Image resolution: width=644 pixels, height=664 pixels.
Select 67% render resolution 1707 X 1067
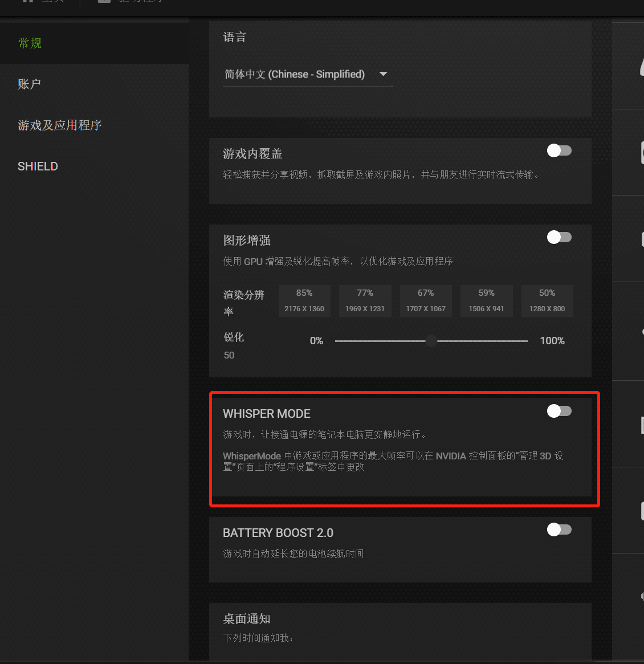[426, 301]
